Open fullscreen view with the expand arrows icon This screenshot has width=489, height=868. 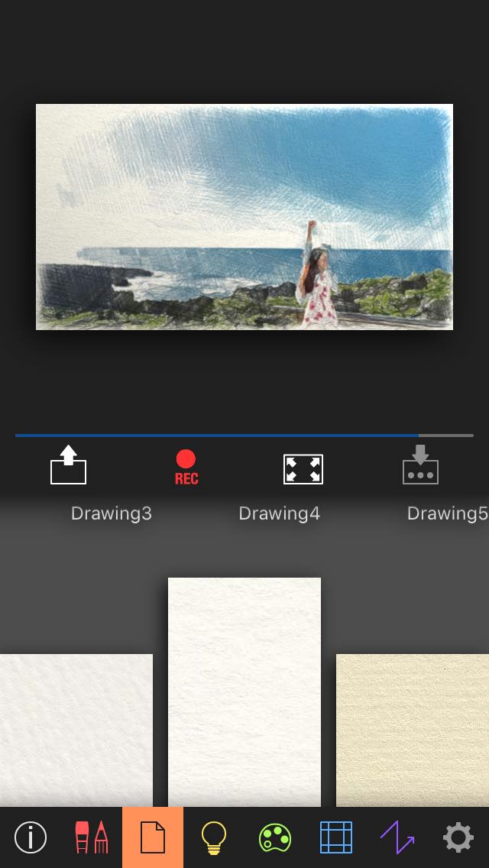point(303,469)
